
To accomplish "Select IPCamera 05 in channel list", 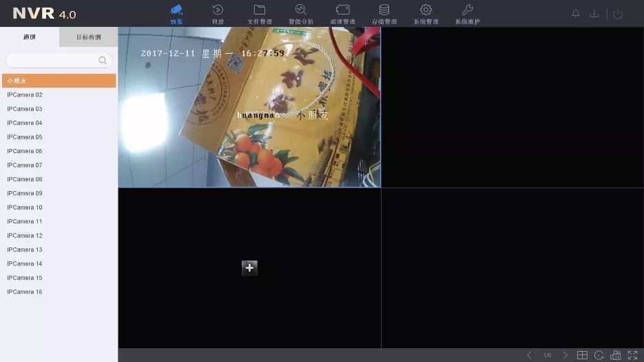I will pyautogui.click(x=25, y=137).
